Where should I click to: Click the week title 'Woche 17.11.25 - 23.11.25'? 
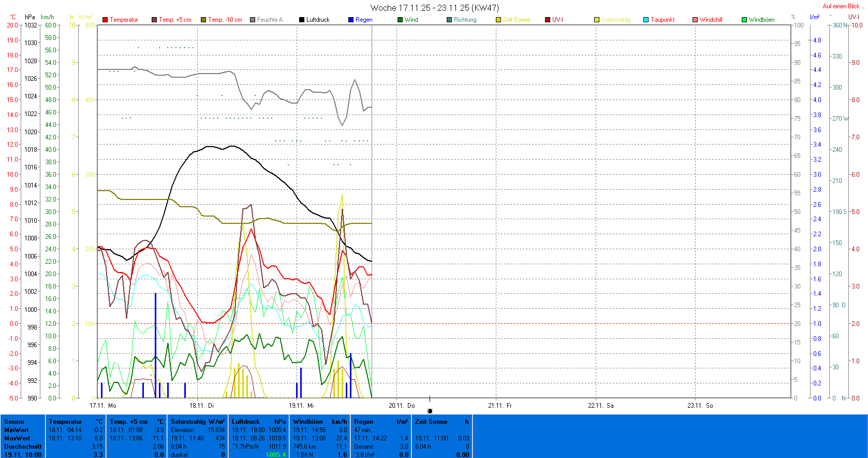434,8
